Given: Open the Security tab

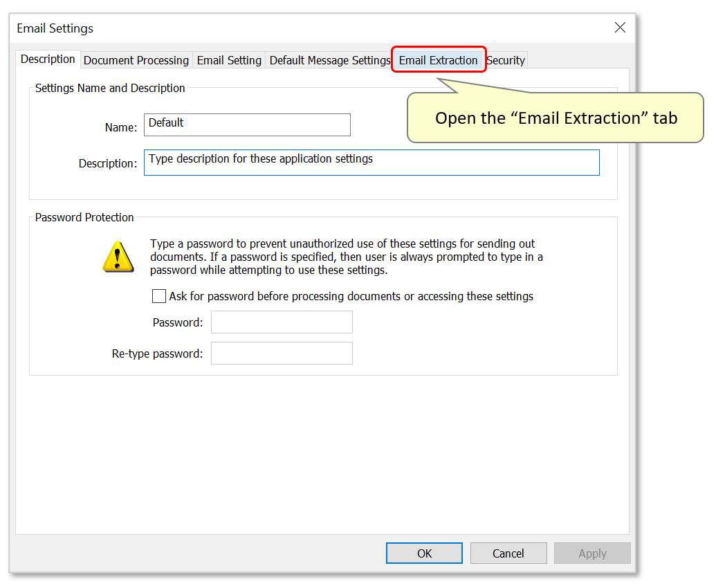Looking at the screenshot, I should click(506, 60).
